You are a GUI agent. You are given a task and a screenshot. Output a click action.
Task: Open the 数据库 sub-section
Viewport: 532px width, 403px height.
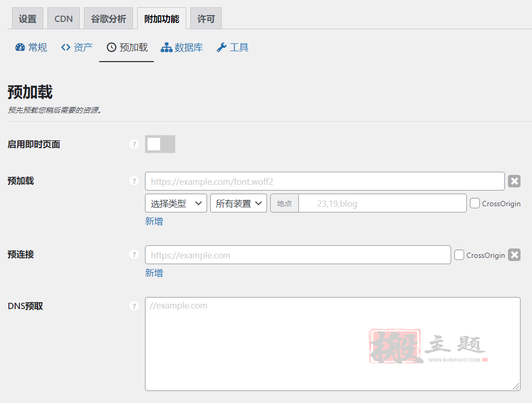(x=182, y=48)
